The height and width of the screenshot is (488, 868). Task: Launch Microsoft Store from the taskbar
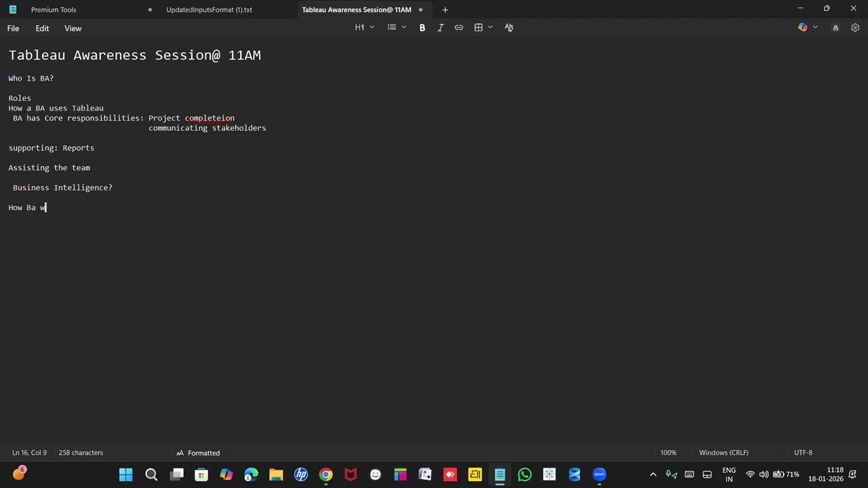pos(201,474)
